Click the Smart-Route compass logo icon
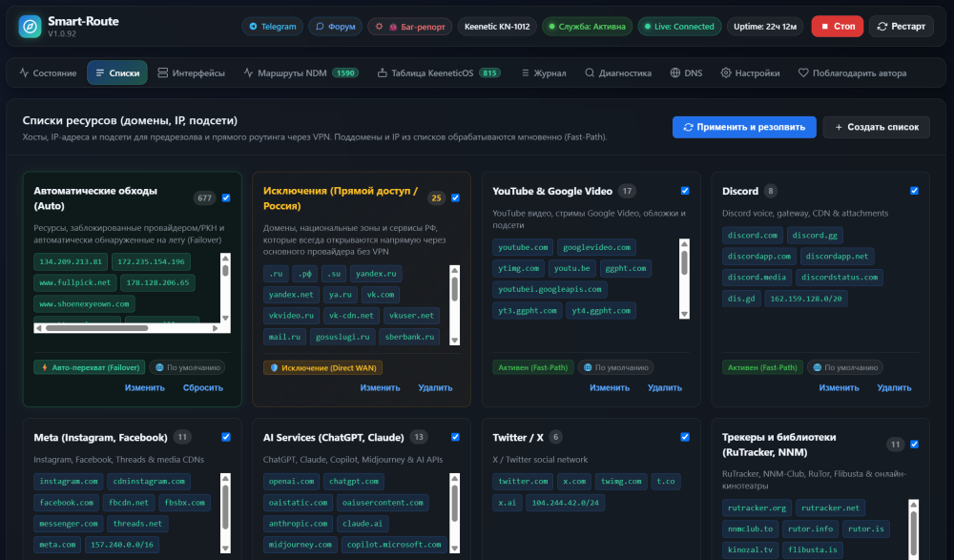Screen dimensions: 954x560 30,27
